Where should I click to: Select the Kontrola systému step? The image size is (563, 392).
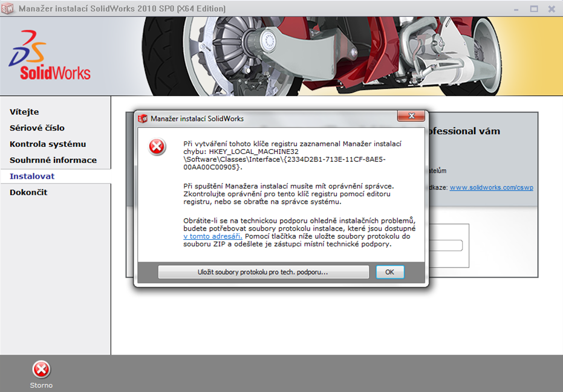point(48,144)
